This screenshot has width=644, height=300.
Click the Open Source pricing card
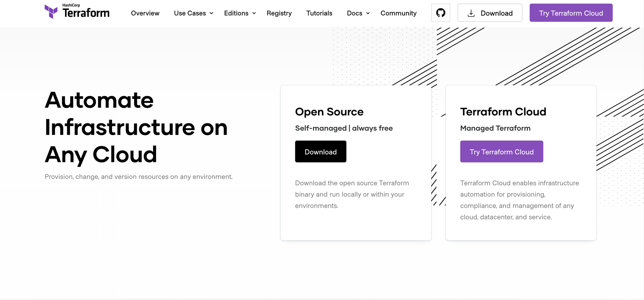(355, 163)
